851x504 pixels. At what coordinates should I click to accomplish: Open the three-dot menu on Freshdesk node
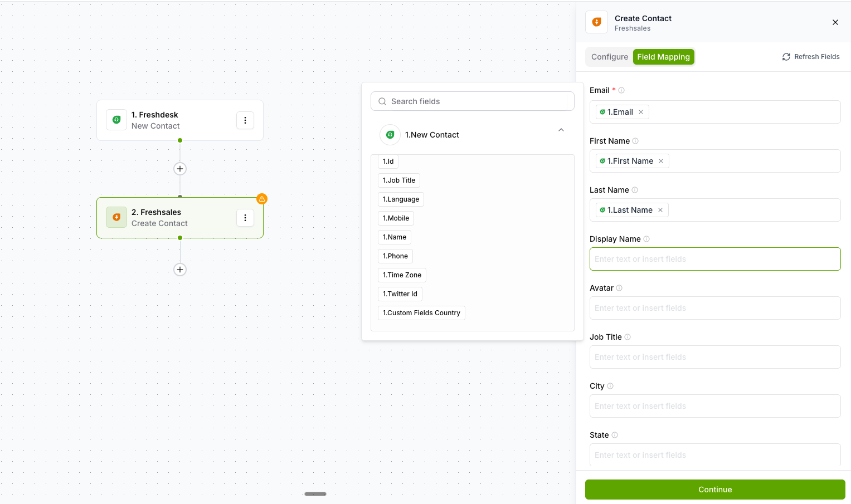[x=245, y=120]
